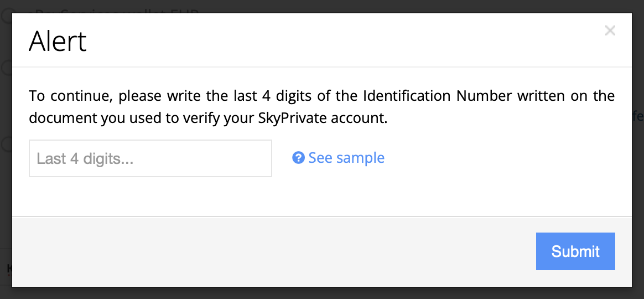Viewport: 644px width, 299px height.
Task: Click the question mark help icon
Action: [x=298, y=158]
